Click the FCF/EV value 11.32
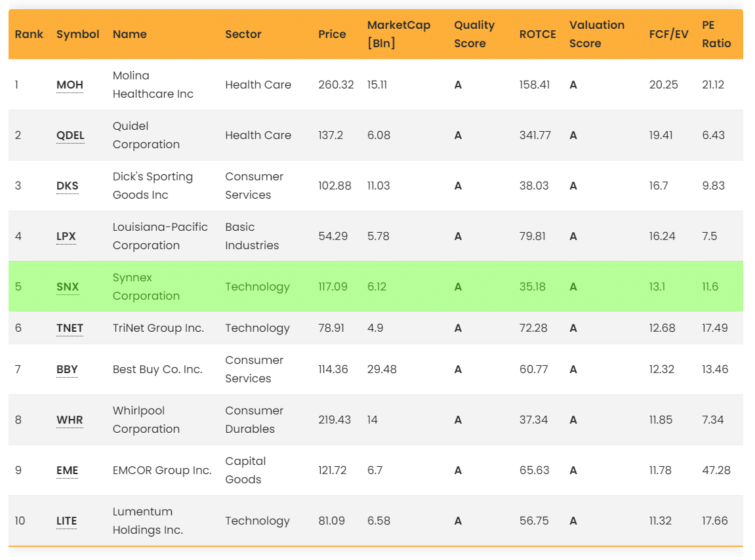 [x=660, y=521]
